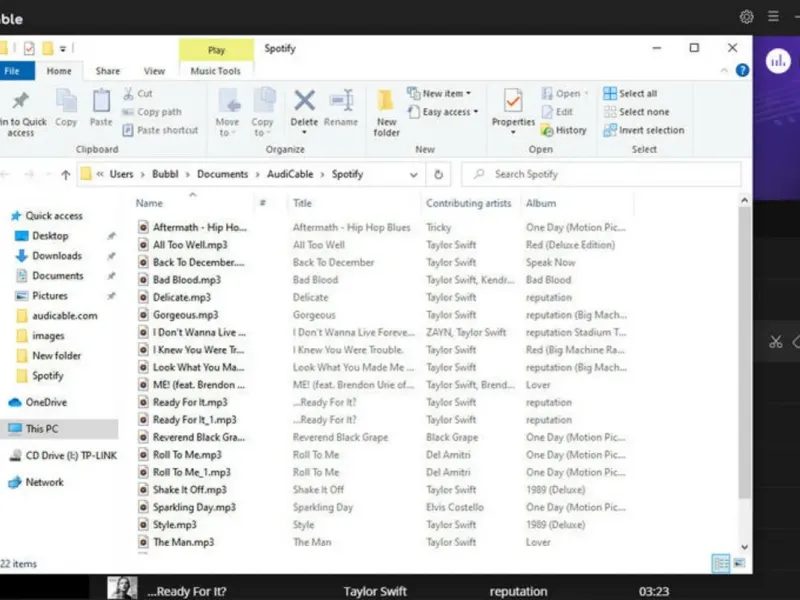Expand Delete options arrow below Delete
The image size is (800, 600).
[304, 132]
